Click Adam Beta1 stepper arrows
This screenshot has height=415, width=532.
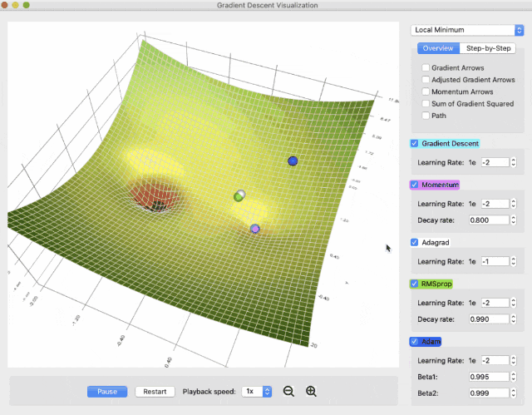coord(514,377)
